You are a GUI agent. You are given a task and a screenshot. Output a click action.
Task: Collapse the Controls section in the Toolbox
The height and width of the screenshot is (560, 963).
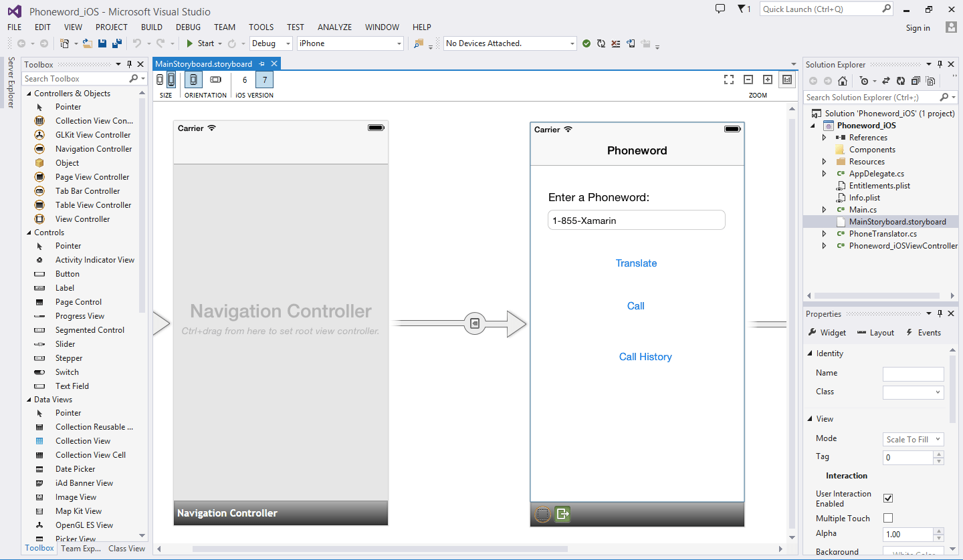[27, 232]
